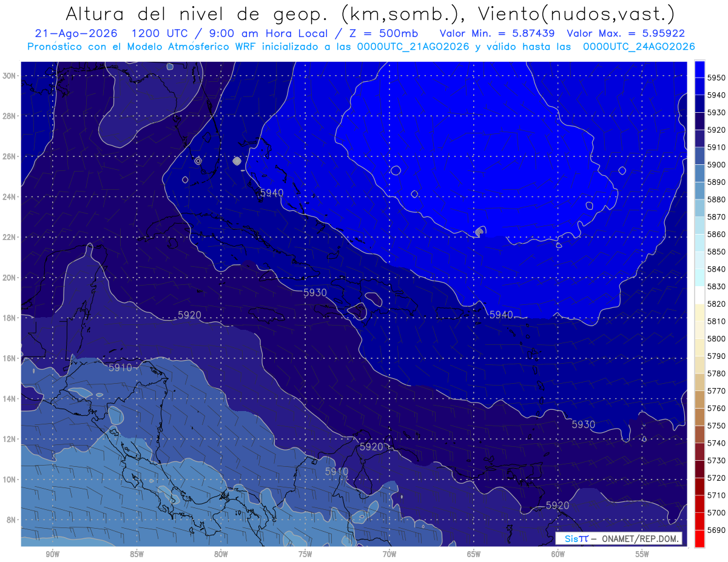This screenshot has width=728, height=562.
Task: Click the '65W' longitude axis label
Action: 474,554
